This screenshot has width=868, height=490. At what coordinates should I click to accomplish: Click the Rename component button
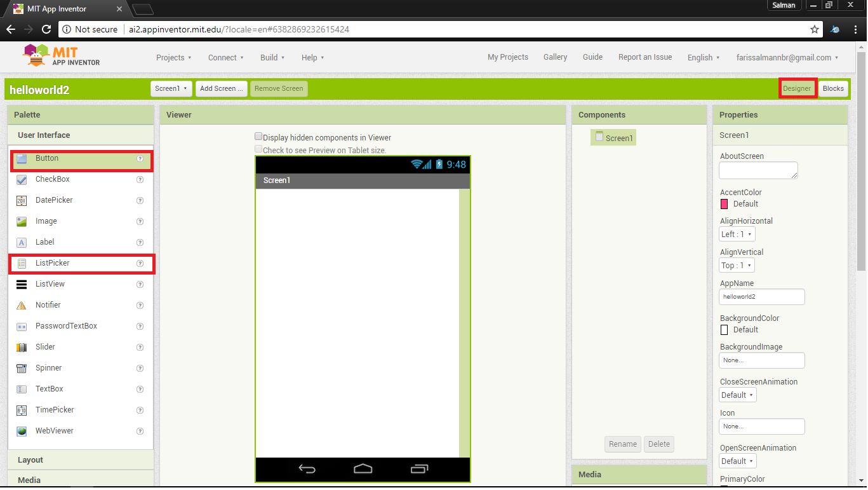tap(623, 444)
